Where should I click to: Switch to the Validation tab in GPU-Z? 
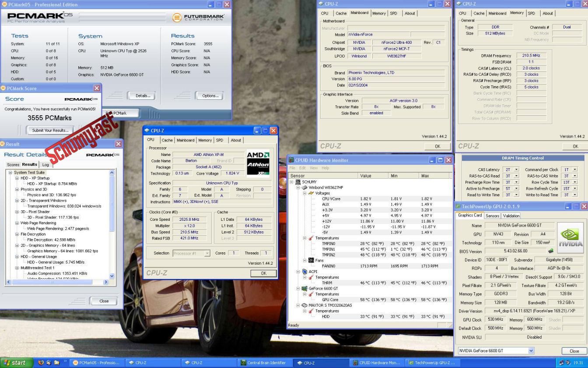511,216
